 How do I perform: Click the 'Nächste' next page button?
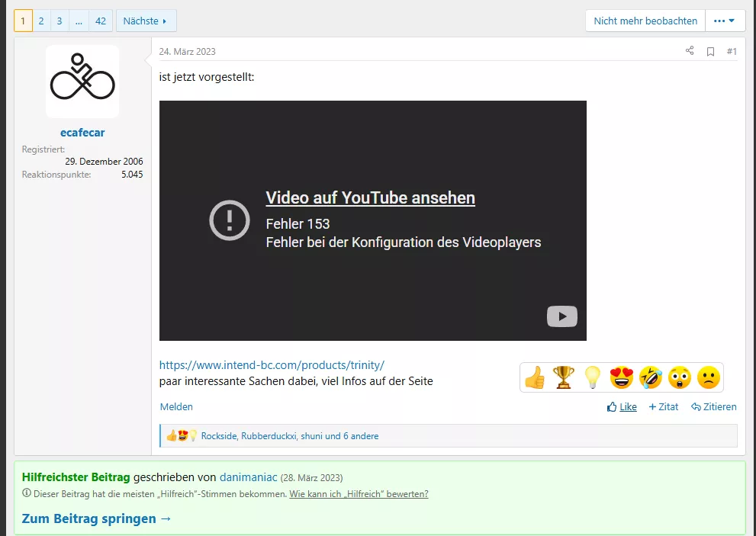tap(146, 21)
